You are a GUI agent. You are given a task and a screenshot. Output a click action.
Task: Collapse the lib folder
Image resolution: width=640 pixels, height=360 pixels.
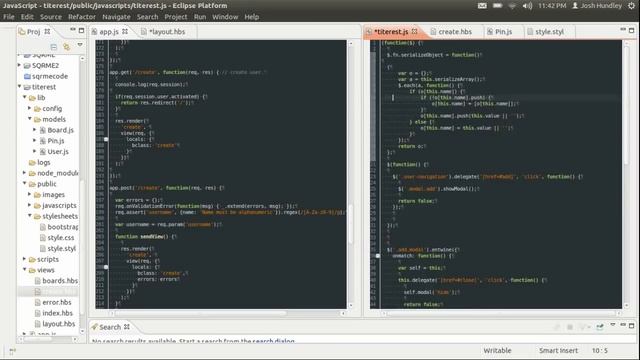[24, 97]
